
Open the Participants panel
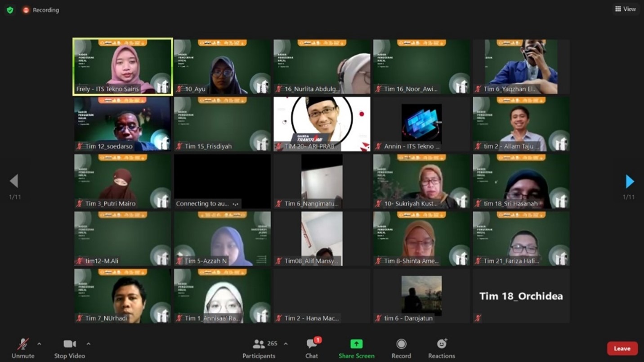click(259, 349)
